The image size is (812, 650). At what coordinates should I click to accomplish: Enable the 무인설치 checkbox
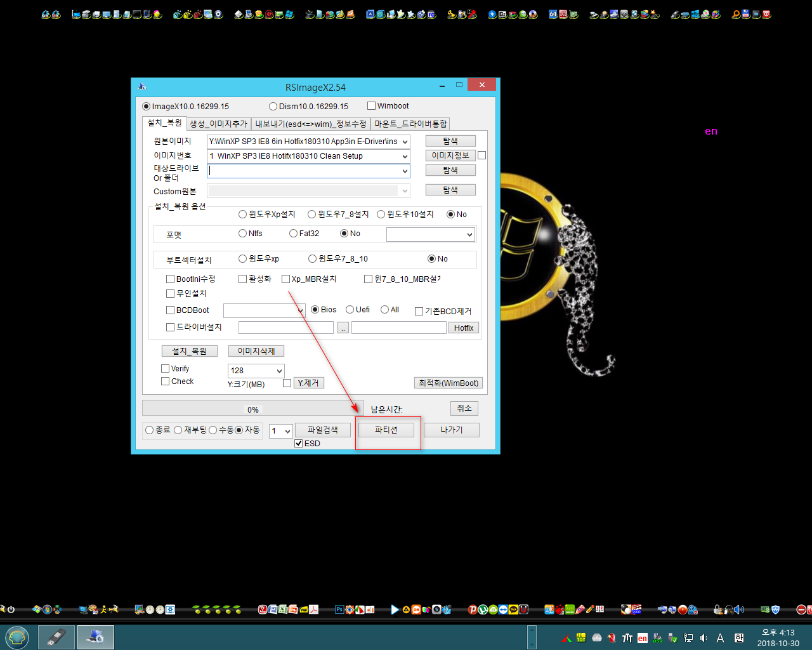tap(170, 293)
